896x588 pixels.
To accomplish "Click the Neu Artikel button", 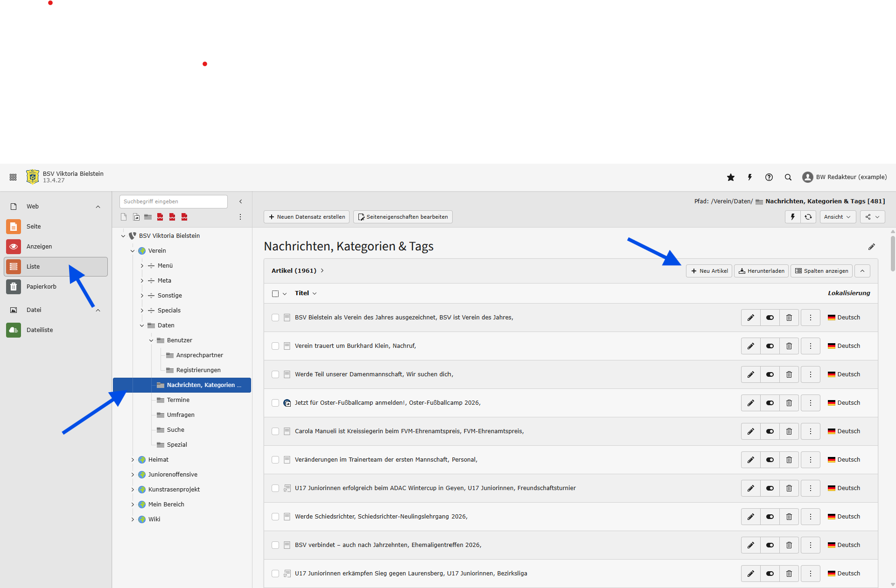I will click(709, 271).
